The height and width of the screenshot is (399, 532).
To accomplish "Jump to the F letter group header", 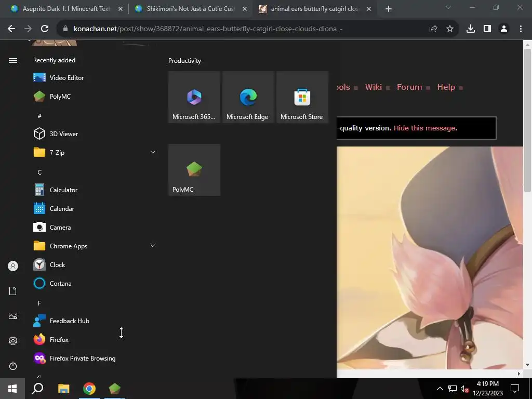I will [x=39, y=303].
